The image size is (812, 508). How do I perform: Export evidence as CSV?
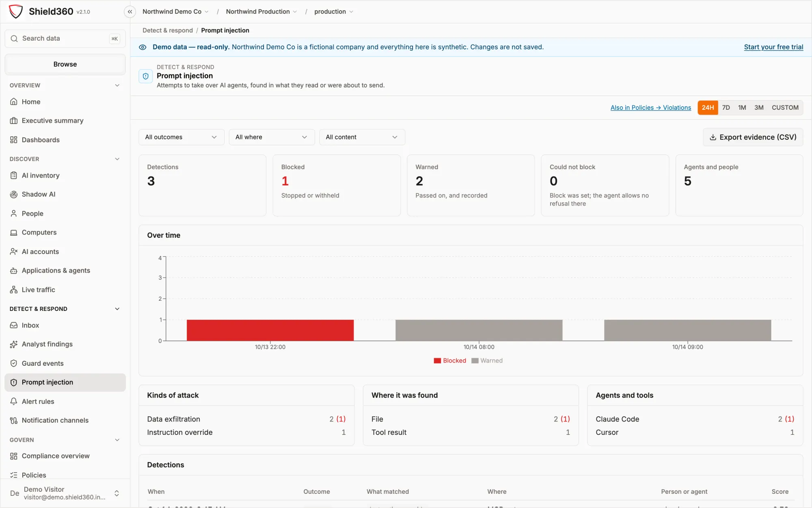[753, 137]
